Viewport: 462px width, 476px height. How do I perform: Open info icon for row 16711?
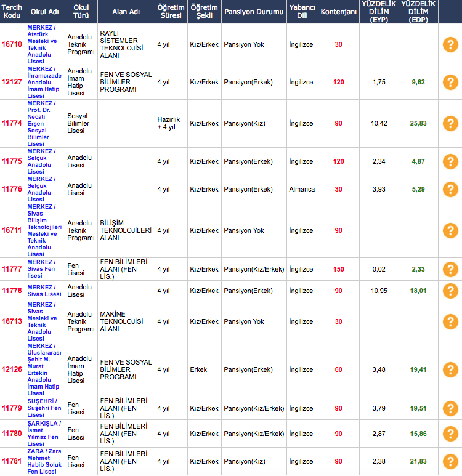coord(450,231)
